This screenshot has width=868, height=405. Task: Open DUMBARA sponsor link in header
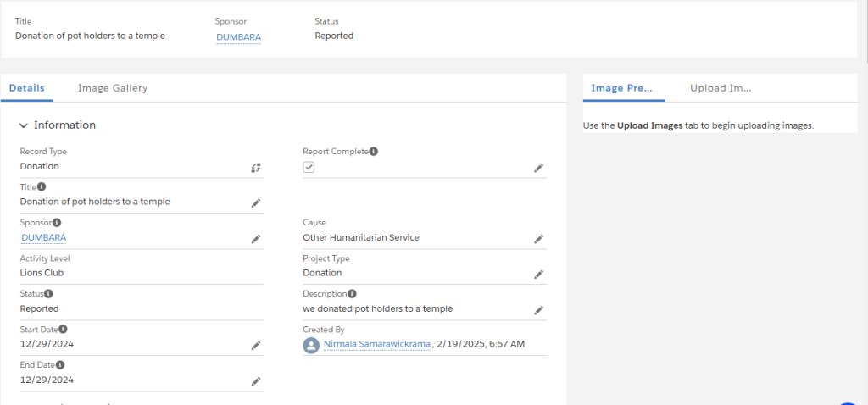(x=238, y=37)
